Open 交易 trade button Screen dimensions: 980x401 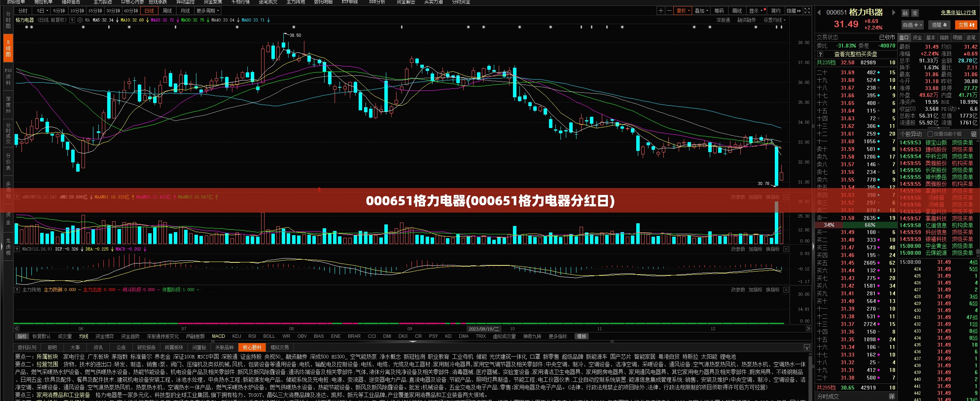[x=967, y=25]
